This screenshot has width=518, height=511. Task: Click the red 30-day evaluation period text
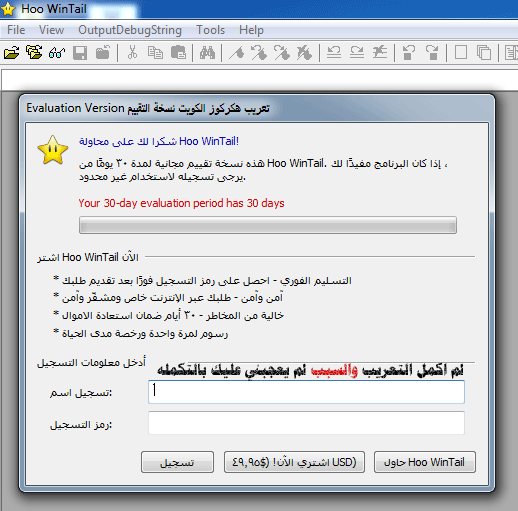point(181,203)
